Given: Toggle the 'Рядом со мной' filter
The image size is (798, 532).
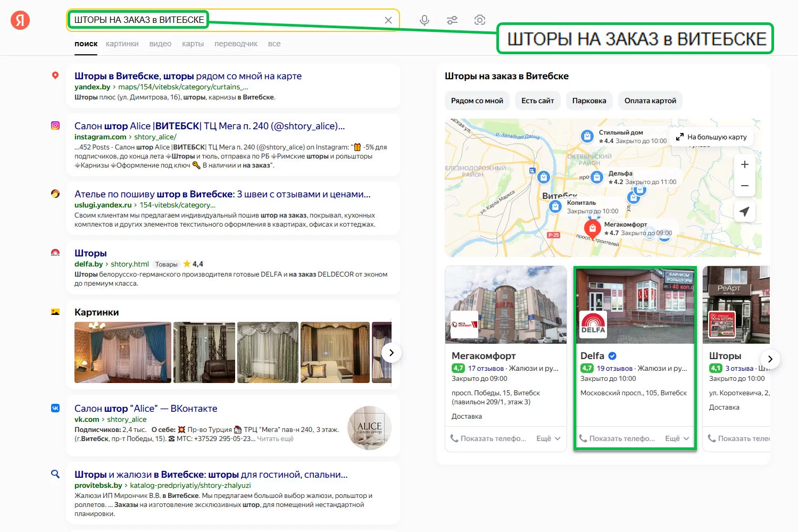Looking at the screenshot, I should coord(477,101).
